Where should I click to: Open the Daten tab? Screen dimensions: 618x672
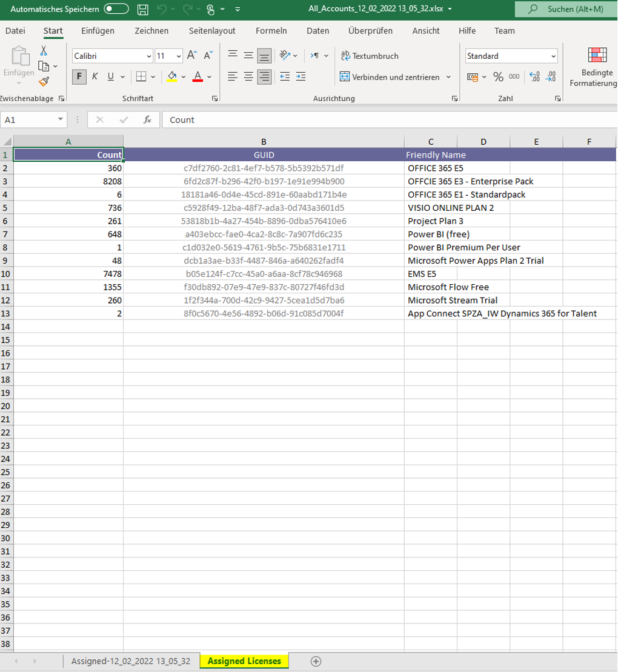(317, 31)
